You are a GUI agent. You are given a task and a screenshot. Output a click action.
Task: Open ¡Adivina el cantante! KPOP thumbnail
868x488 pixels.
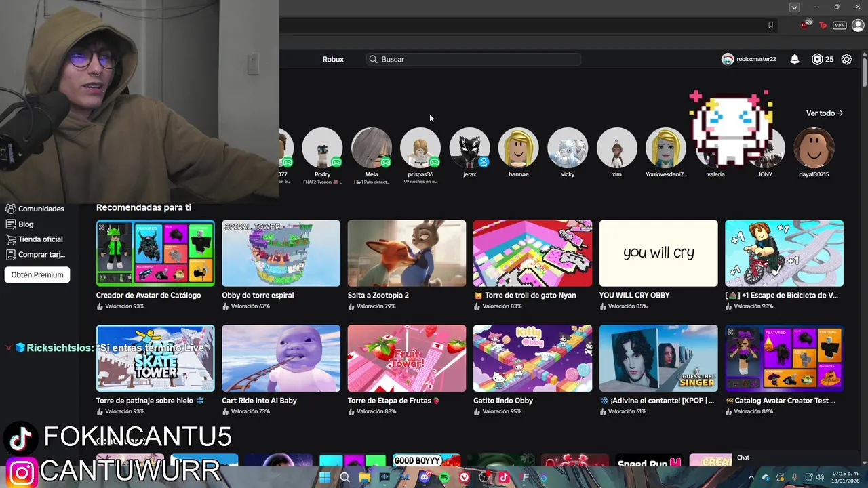[x=658, y=359]
